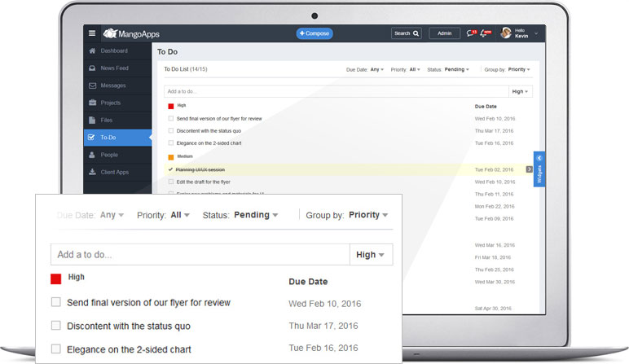629x364 pixels.
Task: Click 'Sat Apr 30, 2016' due date
Action: tap(493, 309)
